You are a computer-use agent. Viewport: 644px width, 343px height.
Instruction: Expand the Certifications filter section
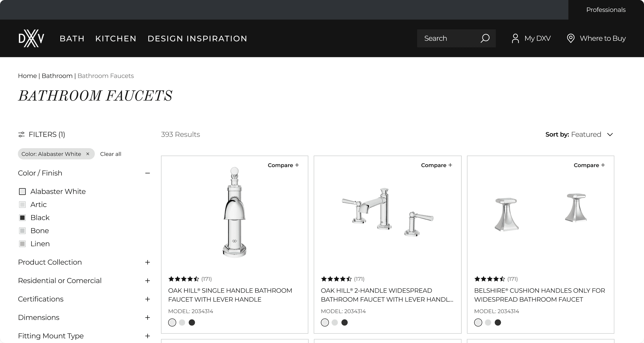point(147,299)
